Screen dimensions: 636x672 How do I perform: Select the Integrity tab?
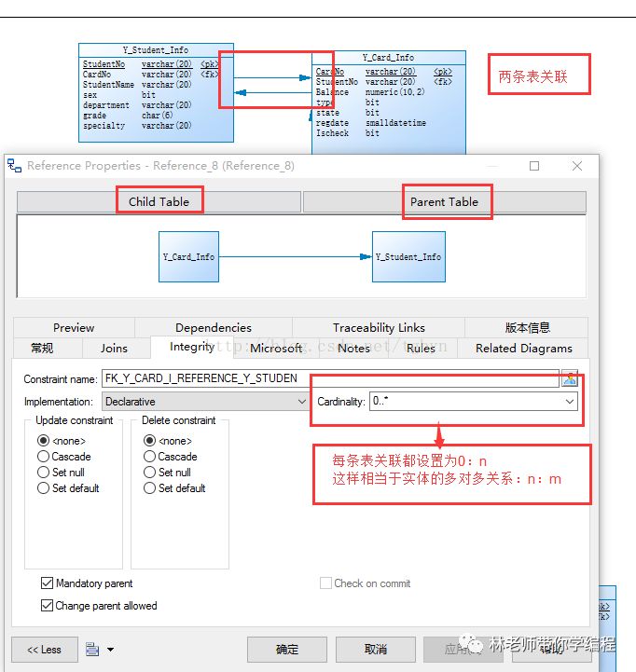click(192, 347)
